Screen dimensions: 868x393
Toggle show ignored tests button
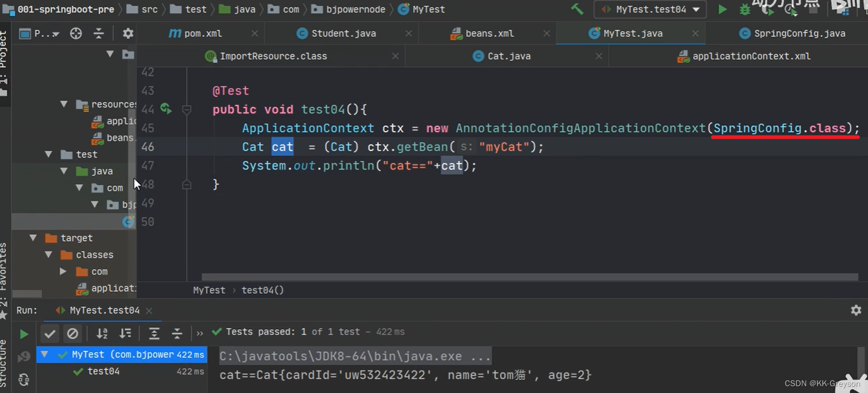(x=73, y=334)
